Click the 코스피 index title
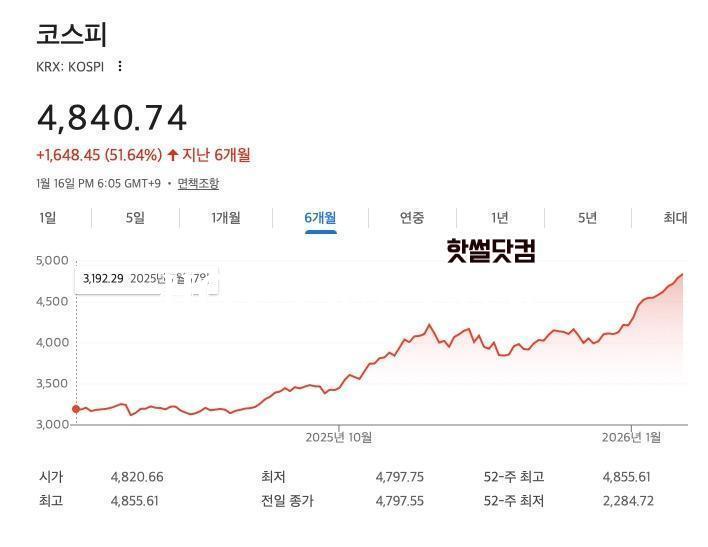Viewport: 708px width, 547px height. click(71, 34)
